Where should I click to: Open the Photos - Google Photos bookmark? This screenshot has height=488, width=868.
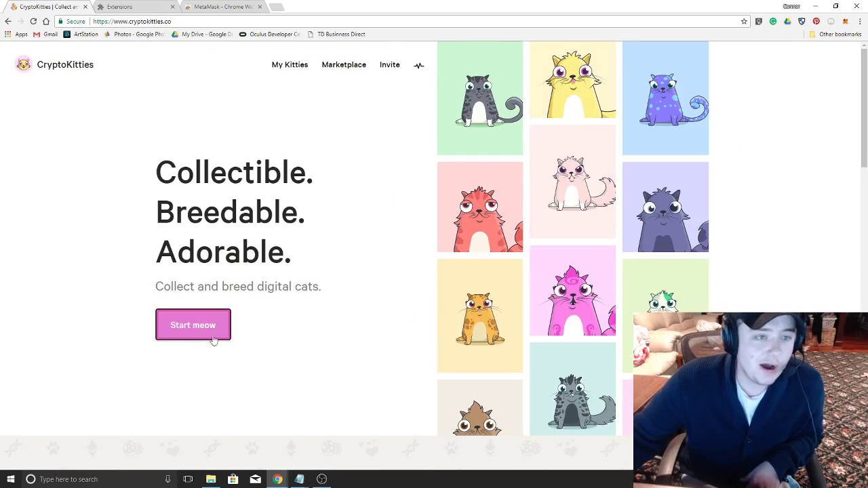(x=134, y=34)
